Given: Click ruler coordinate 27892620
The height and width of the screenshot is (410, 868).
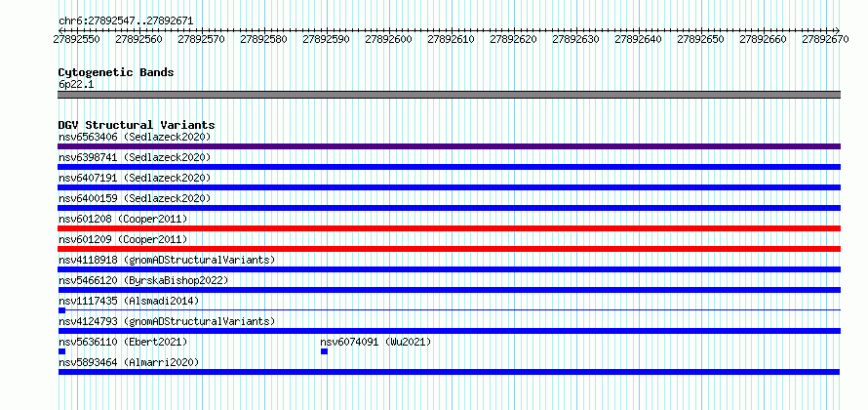Looking at the screenshot, I should [x=514, y=39].
